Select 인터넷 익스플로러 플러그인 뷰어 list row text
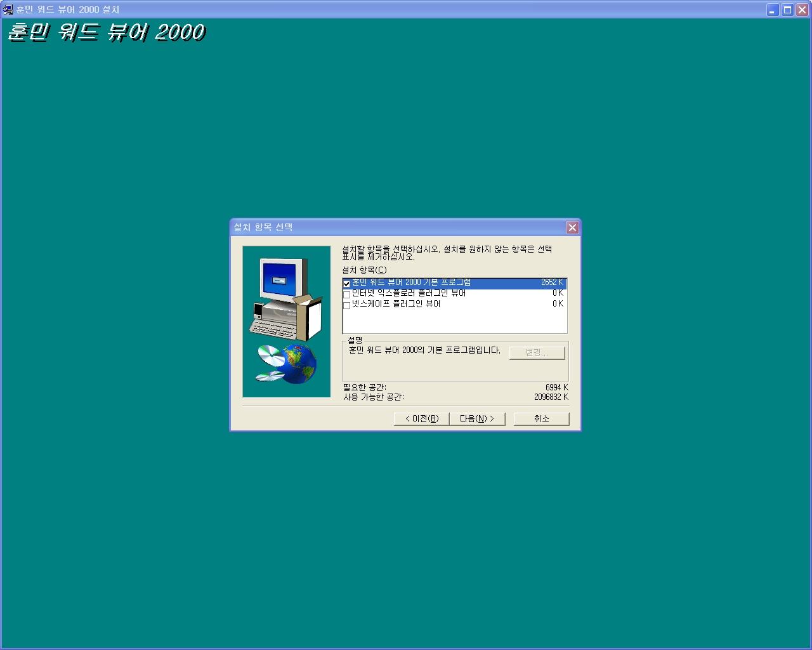Screen dimensions: 812x650 pos(409,293)
